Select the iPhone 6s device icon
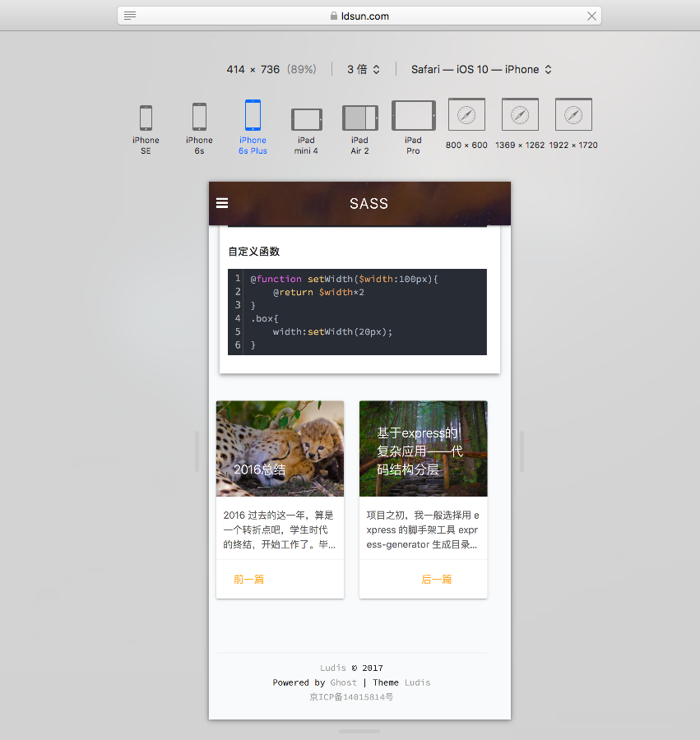700x740 pixels. tap(199, 117)
